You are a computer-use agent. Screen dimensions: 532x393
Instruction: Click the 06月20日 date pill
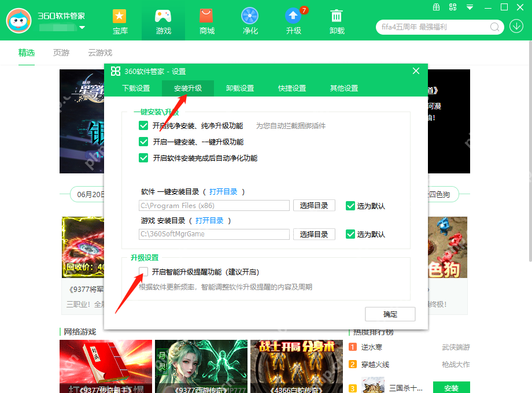pos(88,194)
